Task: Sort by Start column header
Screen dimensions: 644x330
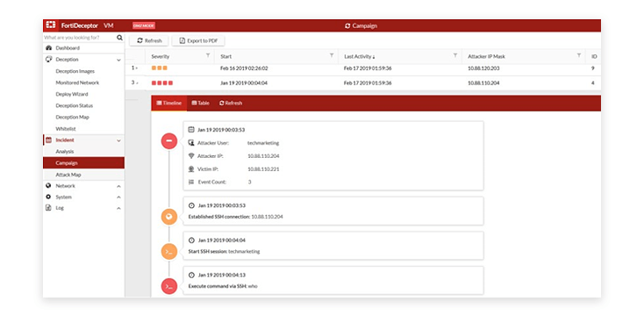Action: (225, 56)
